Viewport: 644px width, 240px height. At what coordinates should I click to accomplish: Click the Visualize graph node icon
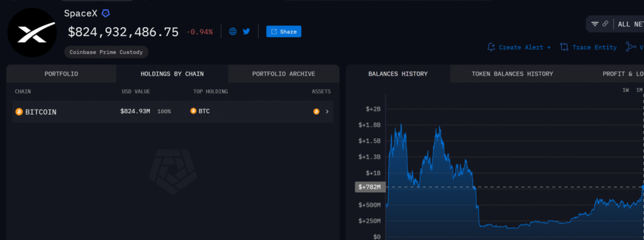(630, 47)
